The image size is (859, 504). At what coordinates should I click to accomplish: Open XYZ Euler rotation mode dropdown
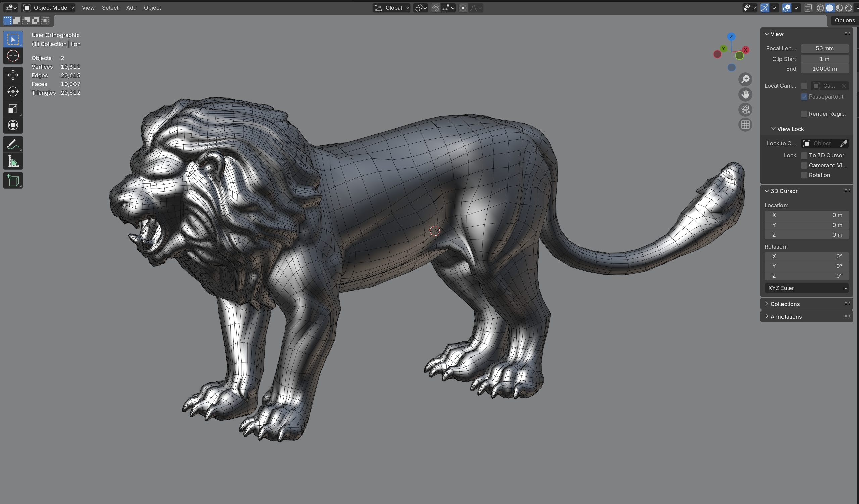pos(807,288)
